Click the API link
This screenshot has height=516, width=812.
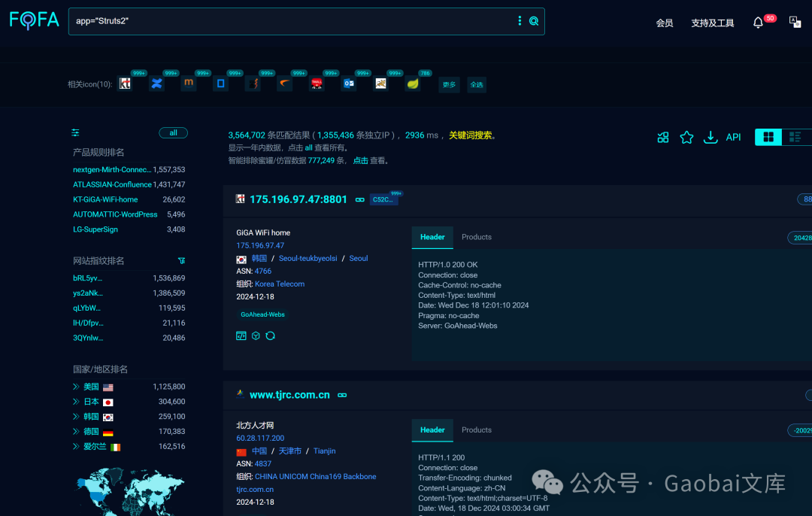click(x=733, y=138)
